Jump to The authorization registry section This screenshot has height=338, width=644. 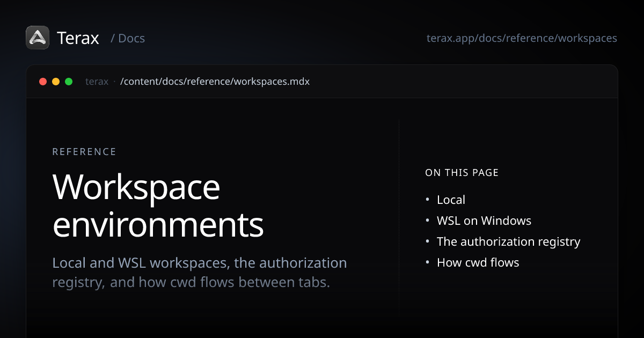[x=509, y=241]
